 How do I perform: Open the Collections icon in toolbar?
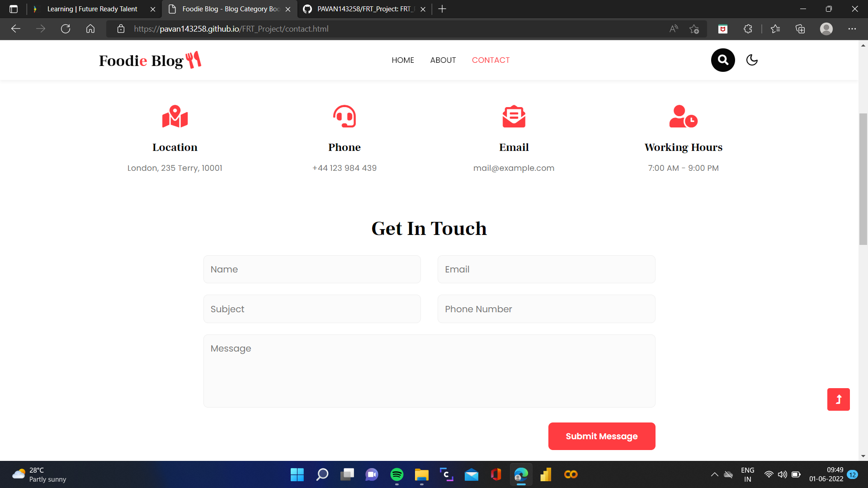[800, 29]
